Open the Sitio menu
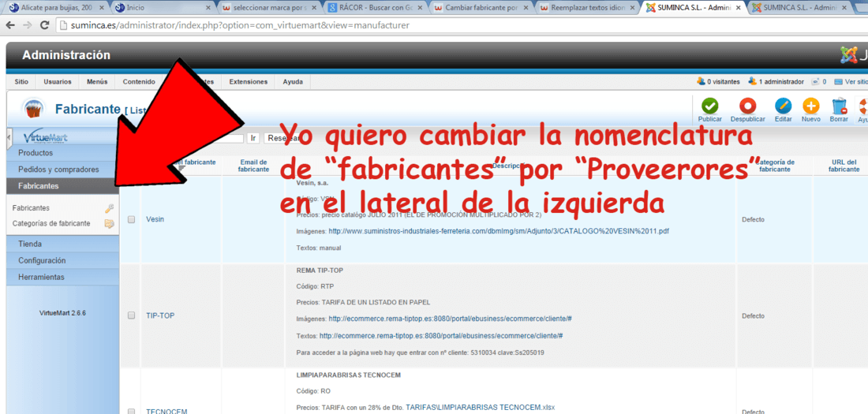868x414 pixels. coord(21,81)
